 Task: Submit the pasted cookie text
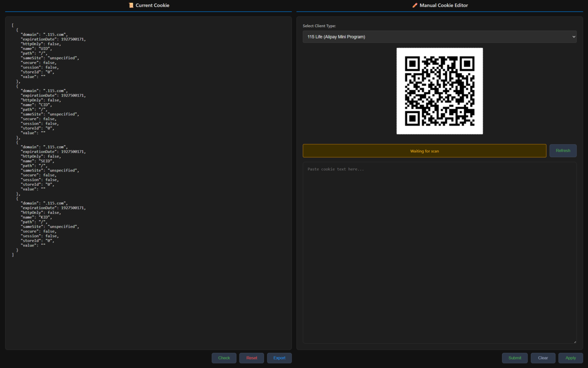[514, 358]
